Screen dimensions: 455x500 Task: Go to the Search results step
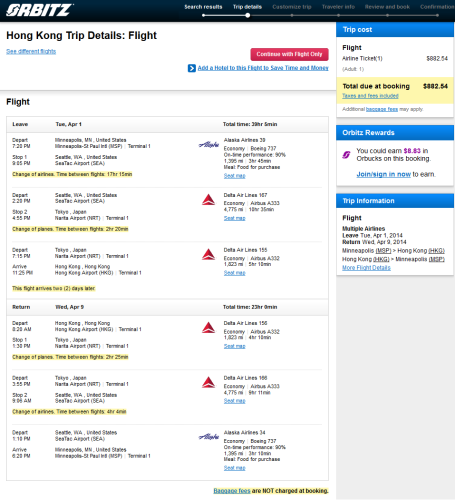(203, 7)
